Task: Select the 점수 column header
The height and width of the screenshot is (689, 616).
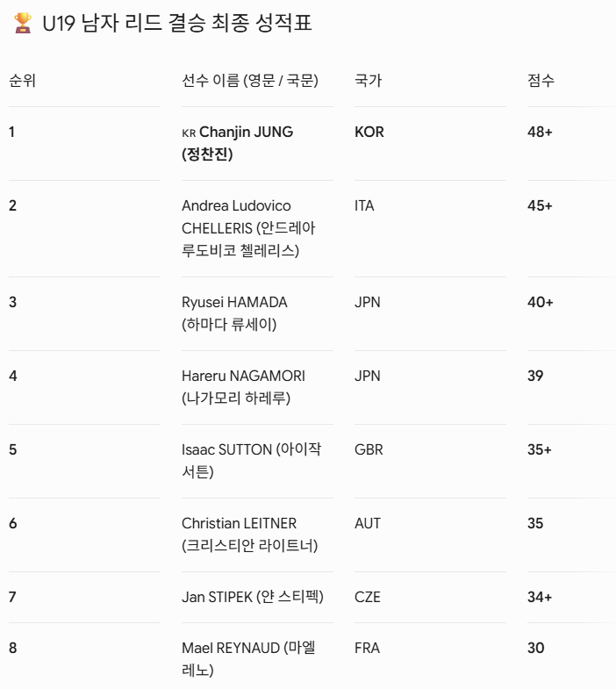Action: [541, 81]
